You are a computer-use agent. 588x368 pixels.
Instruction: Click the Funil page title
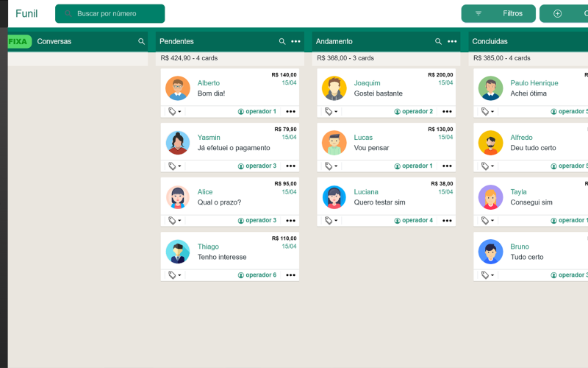(26, 13)
